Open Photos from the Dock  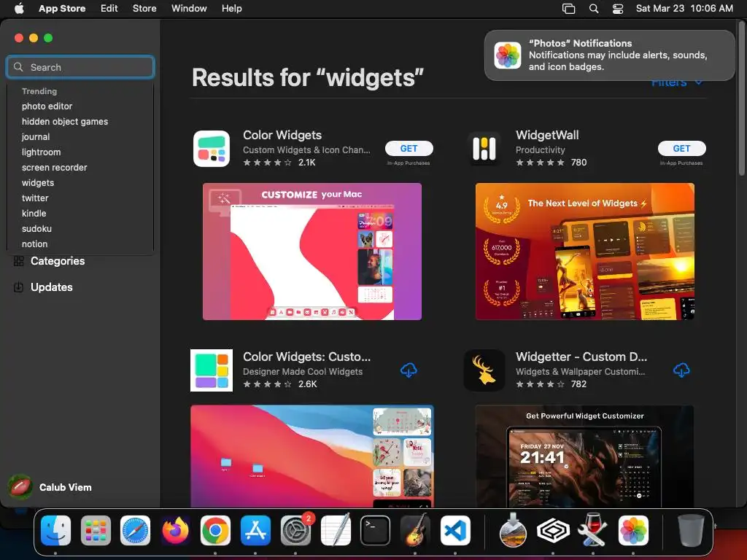(x=633, y=531)
